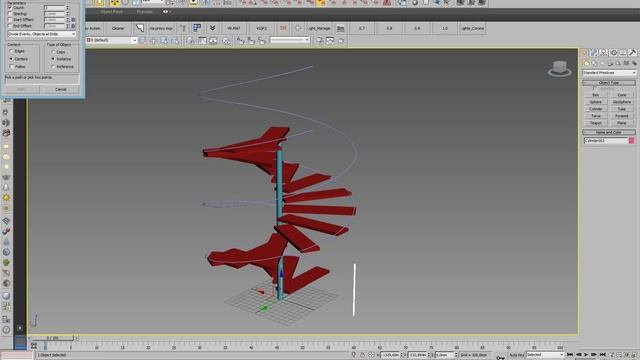Click the double-chevron toolbar icon
This screenshot has height=360, width=640.
(212, 28)
